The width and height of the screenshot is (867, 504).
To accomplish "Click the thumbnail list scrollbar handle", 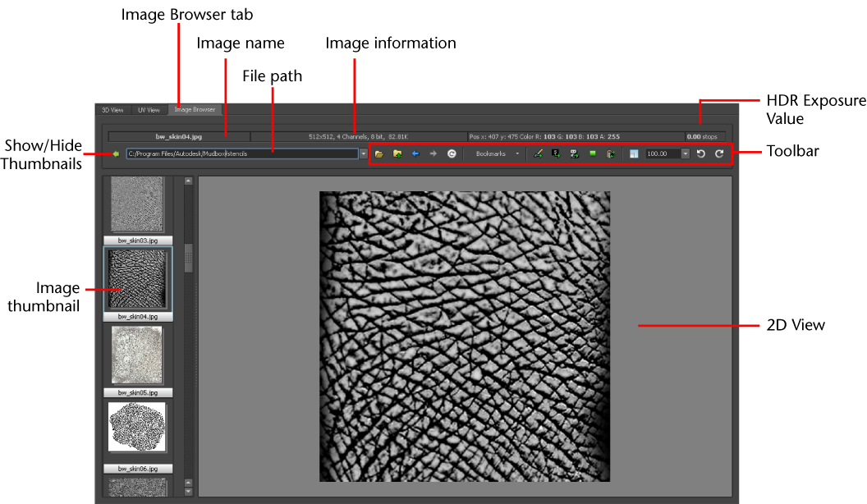I will [x=189, y=258].
